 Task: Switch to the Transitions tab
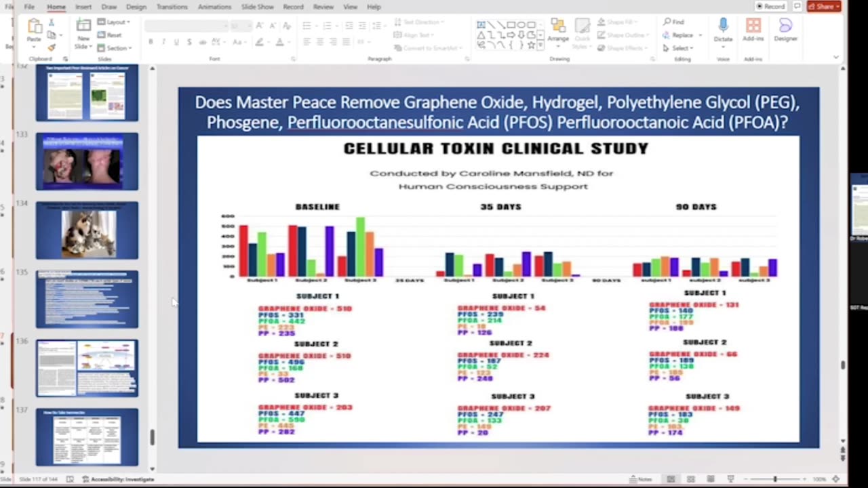pyautogui.click(x=172, y=7)
